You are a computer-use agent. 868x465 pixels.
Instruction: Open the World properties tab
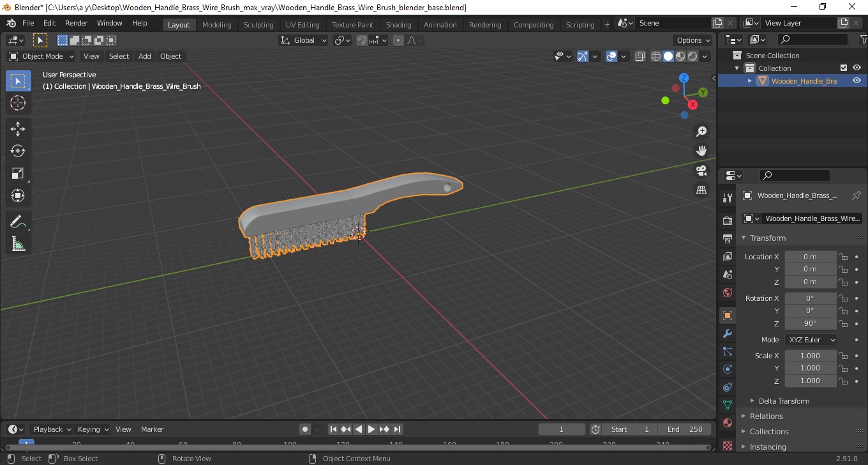click(x=728, y=293)
